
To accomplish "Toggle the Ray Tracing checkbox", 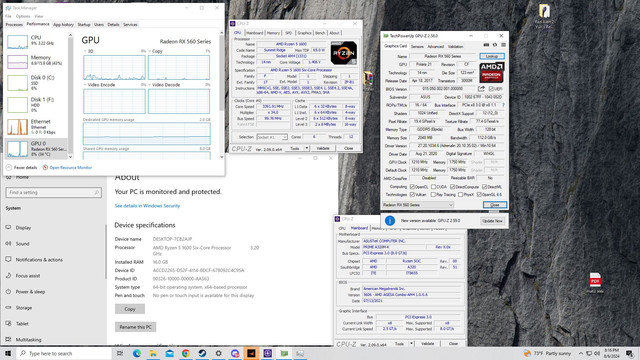I will tap(433, 195).
